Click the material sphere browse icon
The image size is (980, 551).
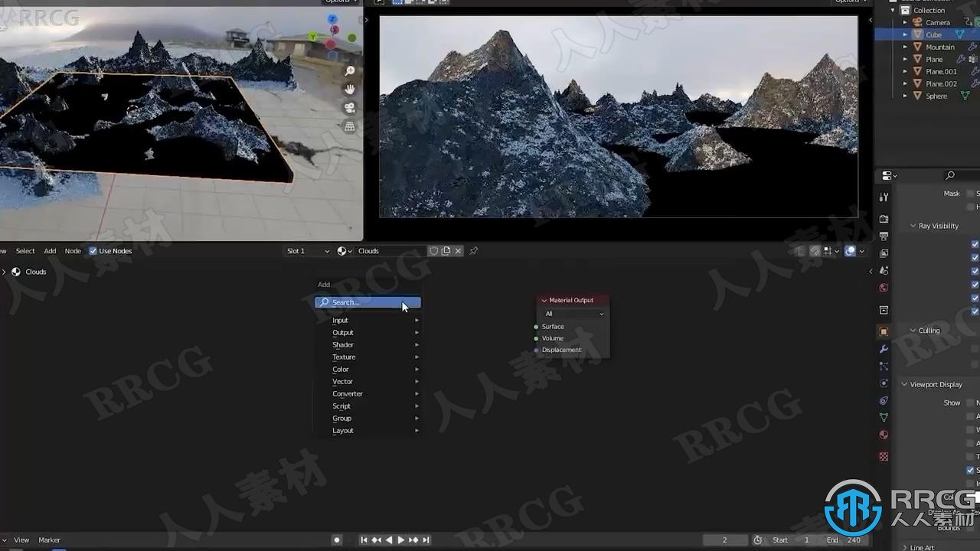[x=344, y=251]
